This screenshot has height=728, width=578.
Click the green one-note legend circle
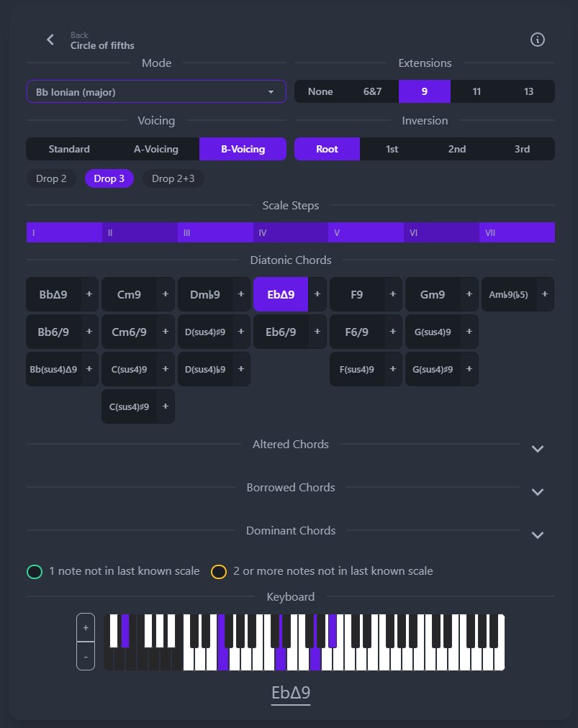(x=35, y=571)
